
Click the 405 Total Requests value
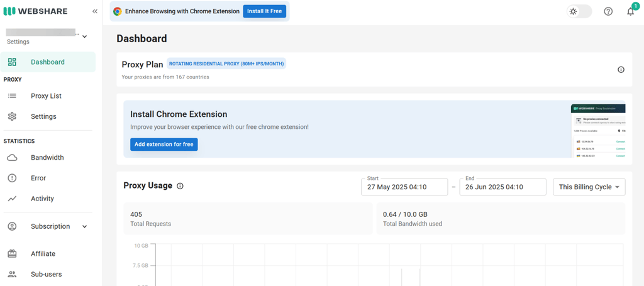tap(136, 214)
